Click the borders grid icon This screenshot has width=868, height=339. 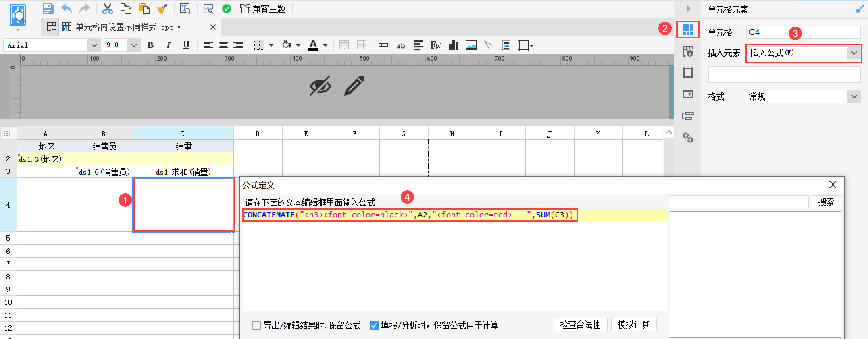pyautogui.click(x=259, y=45)
